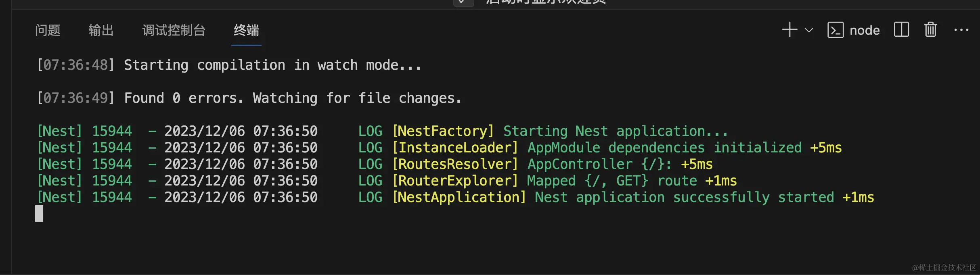This screenshot has height=275, width=980.
Task: Click the NestFactory Starting Nest application line
Action: tap(383, 131)
